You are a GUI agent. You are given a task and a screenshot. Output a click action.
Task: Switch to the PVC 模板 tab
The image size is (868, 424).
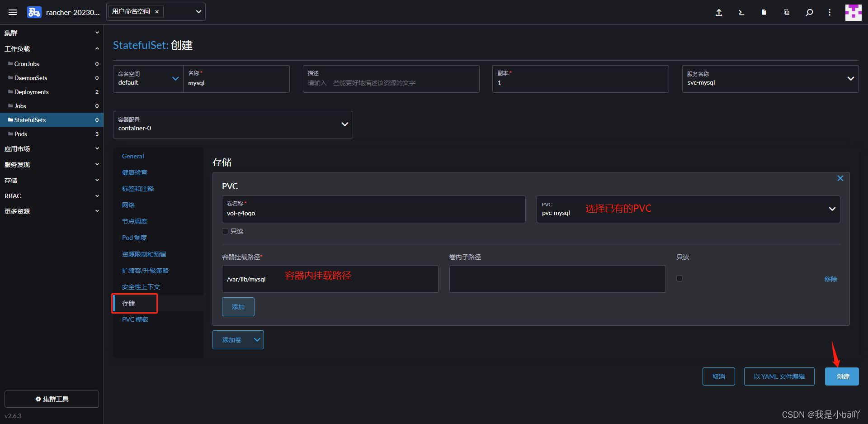tap(134, 319)
